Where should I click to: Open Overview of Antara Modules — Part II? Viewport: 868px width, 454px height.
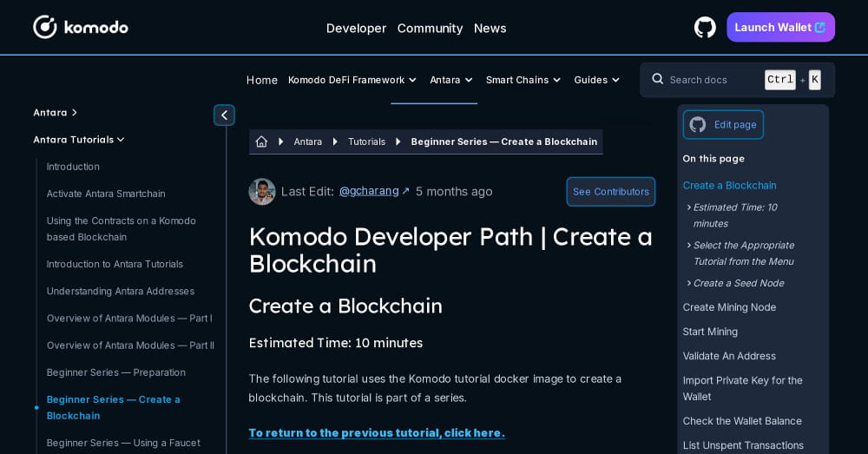(131, 345)
